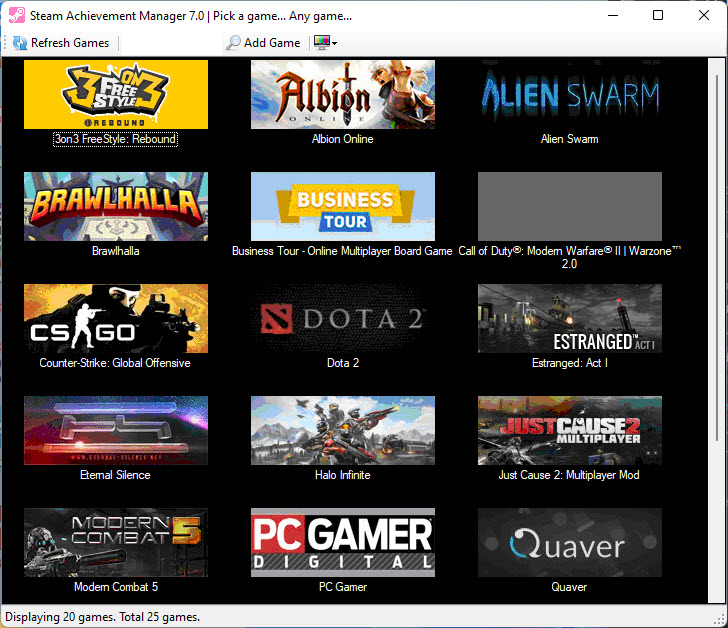Select the PC Gamer Digital banner
This screenshot has height=628, width=728.
pos(343,542)
